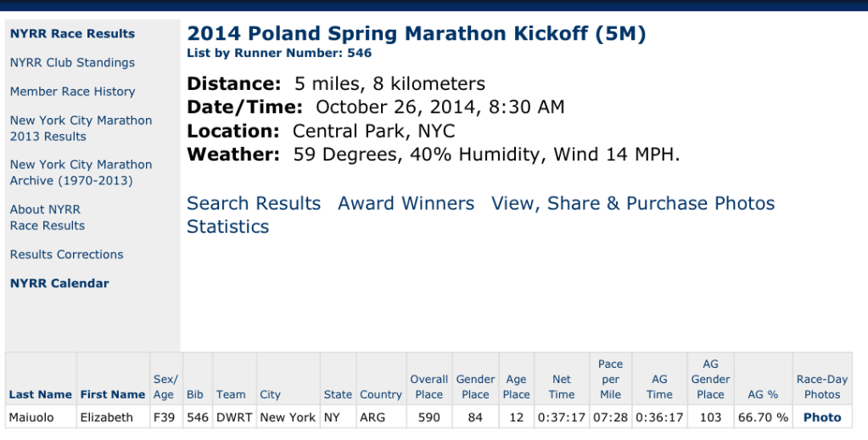Click the Race-Day Photos column header

click(821, 387)
